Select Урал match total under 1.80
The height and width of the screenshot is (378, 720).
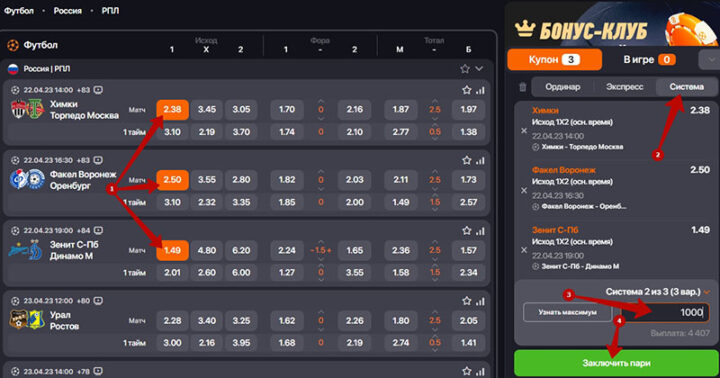400,321
